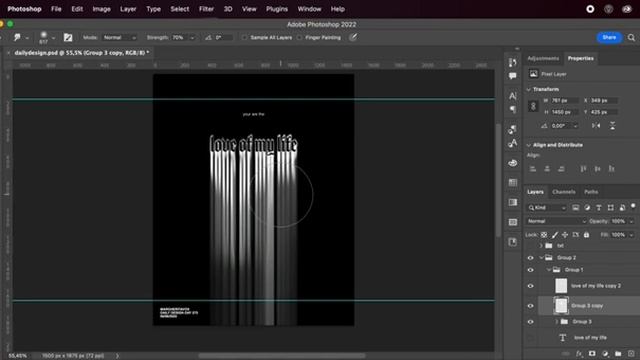Add layer mask icon

coord(592,353)
